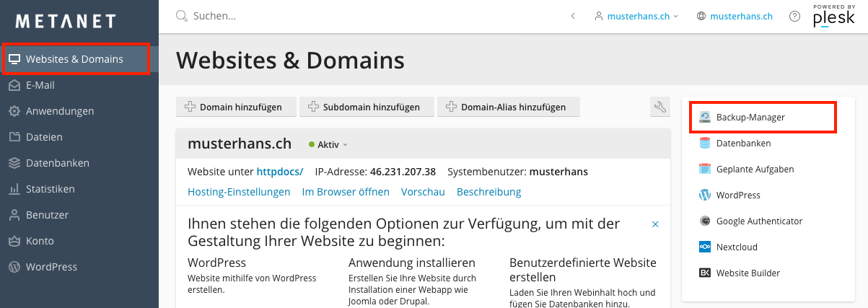Screen dimensions: 868x308
Task: Collapse the sidebar with left chevron
Action: coord(573,16)
